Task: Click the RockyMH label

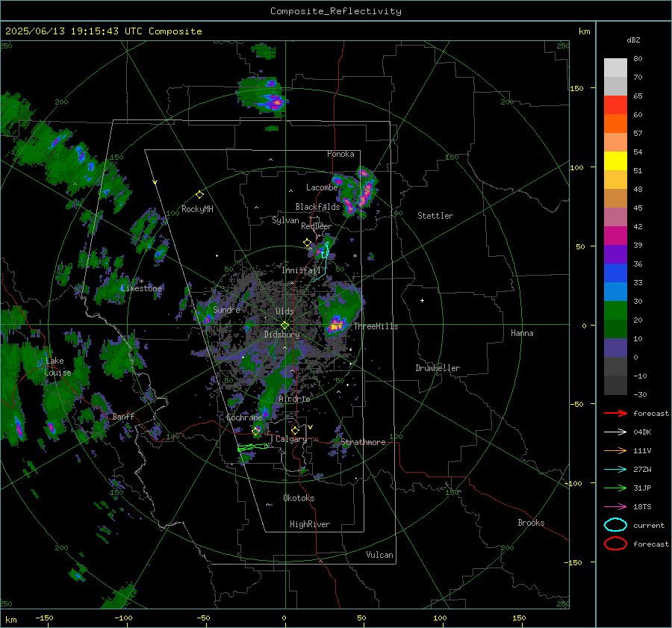Action: click(x=197, y=209)
